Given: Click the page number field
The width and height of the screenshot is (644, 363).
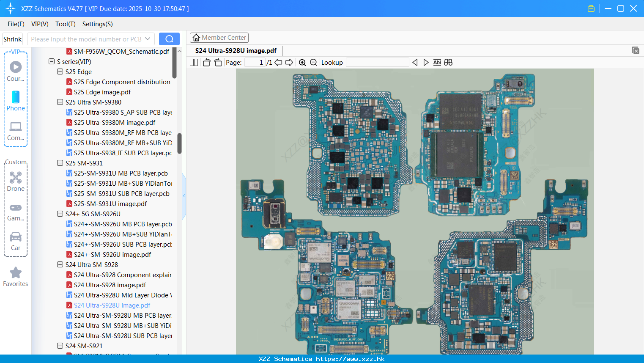Looking at the screenshot, I should [x=255, y=62].
